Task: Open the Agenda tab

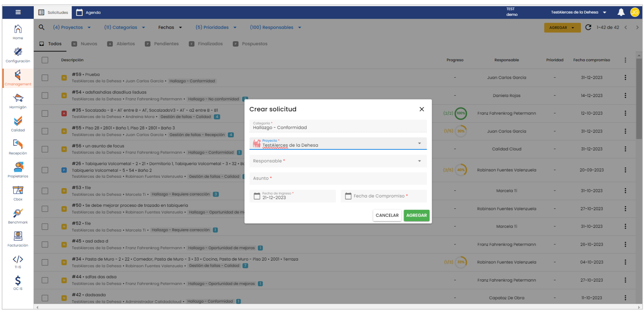Action: [x=89, y=12]
